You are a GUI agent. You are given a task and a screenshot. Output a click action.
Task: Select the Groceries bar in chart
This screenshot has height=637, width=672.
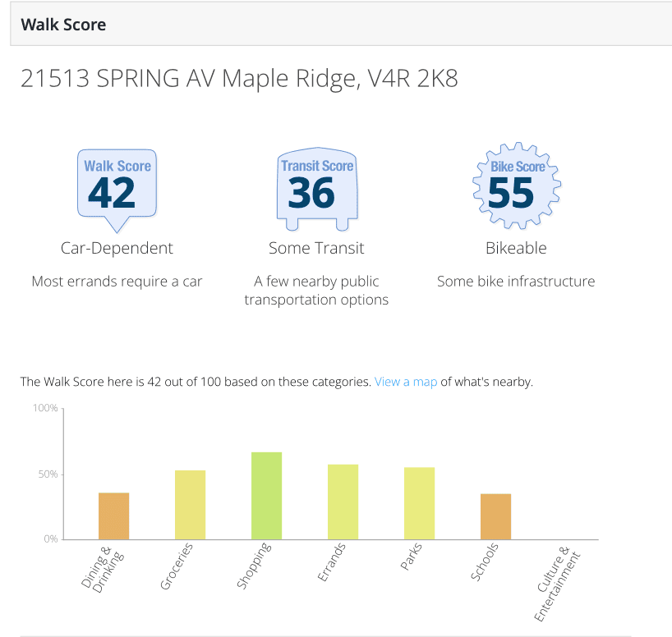pos(190,505)
